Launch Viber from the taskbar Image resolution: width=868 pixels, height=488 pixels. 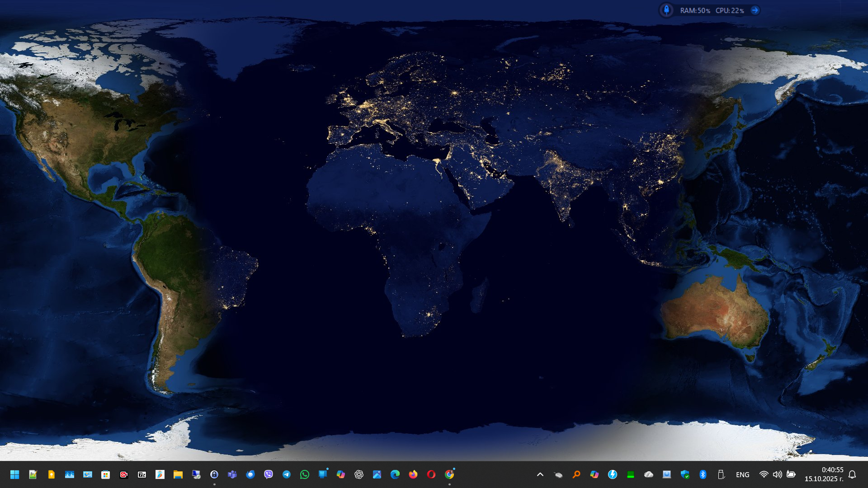[x=269, y=474]
